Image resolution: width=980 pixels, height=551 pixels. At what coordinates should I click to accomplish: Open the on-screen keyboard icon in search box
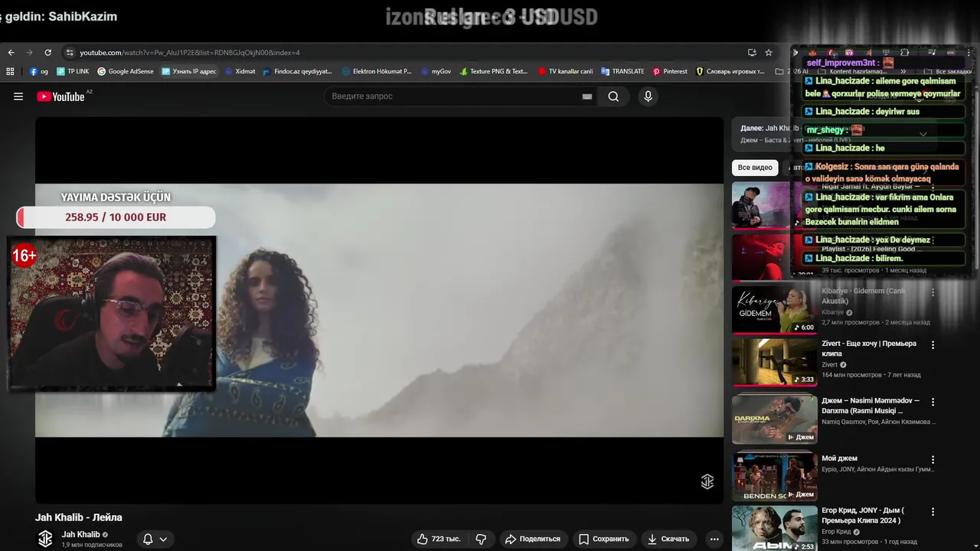click(x=587, y=96)
